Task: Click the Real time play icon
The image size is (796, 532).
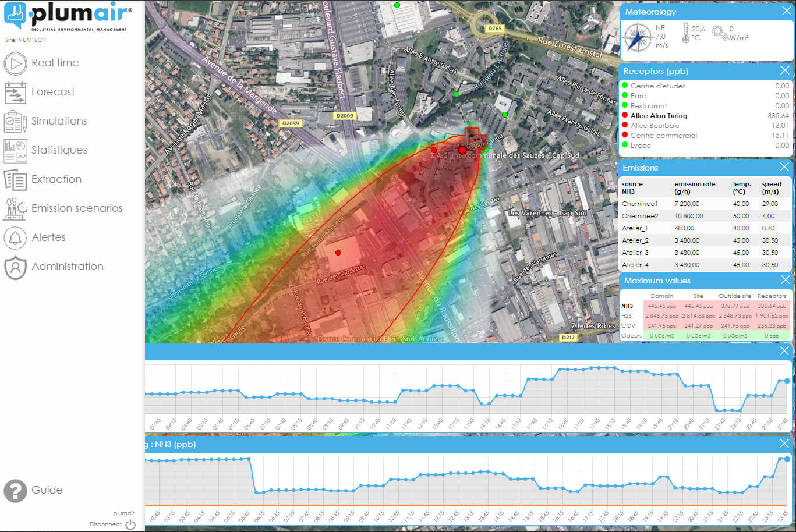Action: 16,63
